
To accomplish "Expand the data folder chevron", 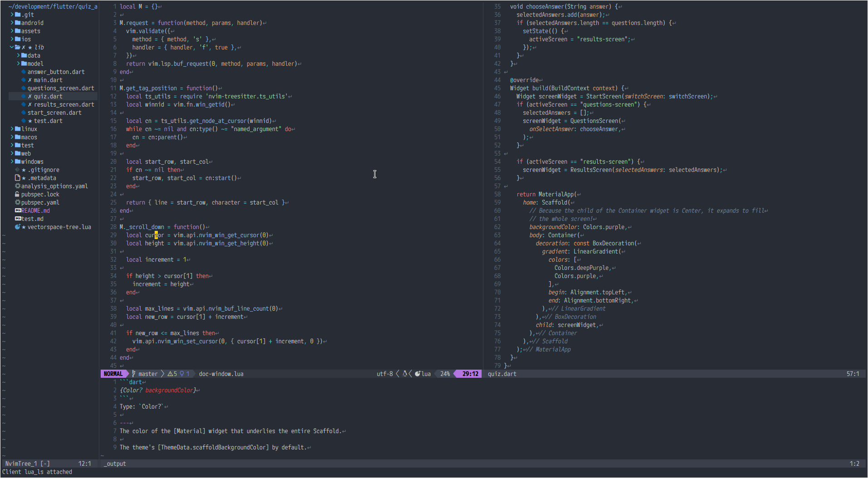I will 18,55.
